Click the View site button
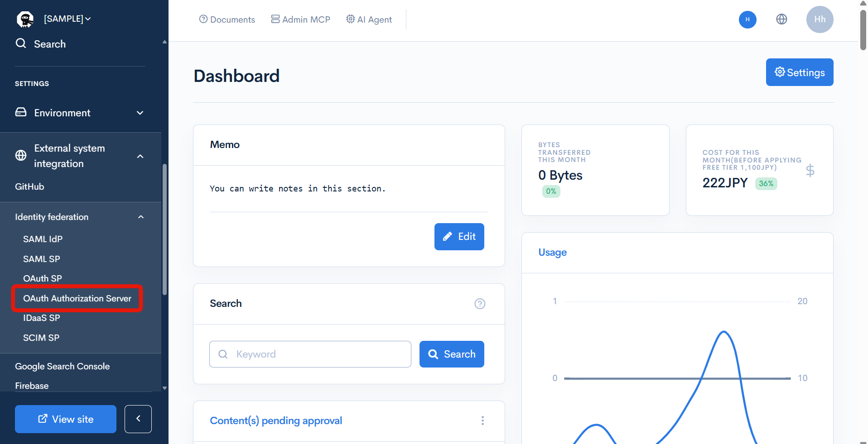The width and height of the screenshot is (868, 444). pos(66,419)
